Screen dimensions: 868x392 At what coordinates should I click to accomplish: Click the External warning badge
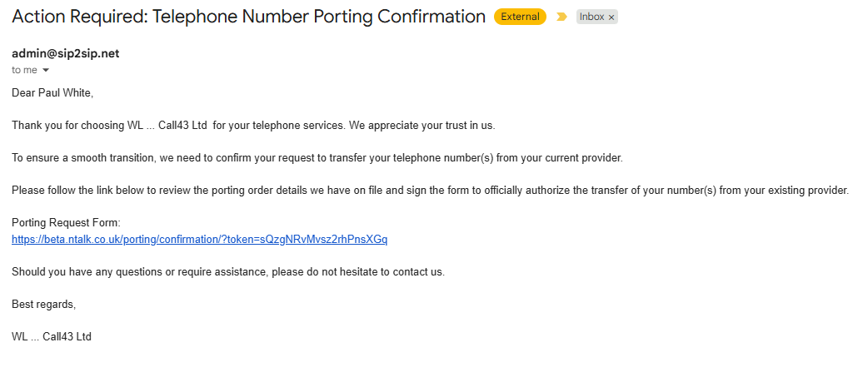[520, 17]
